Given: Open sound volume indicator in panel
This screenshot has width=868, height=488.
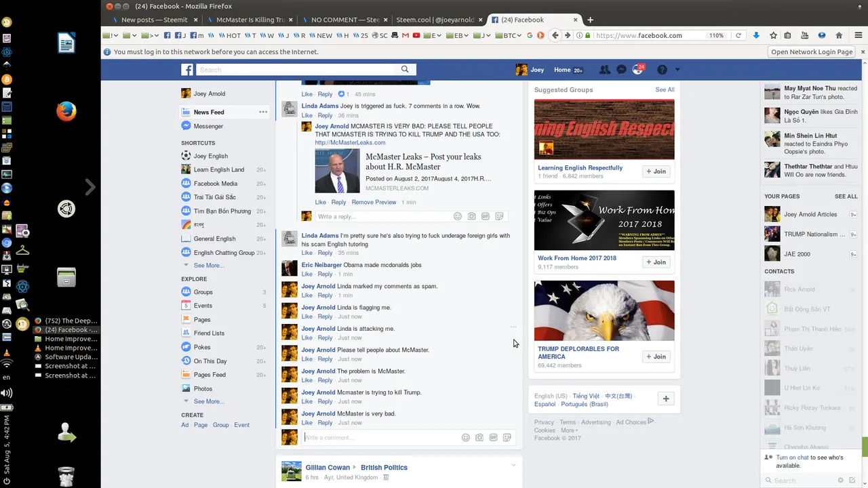Looking at the screenshot, I should coord(7,393).
